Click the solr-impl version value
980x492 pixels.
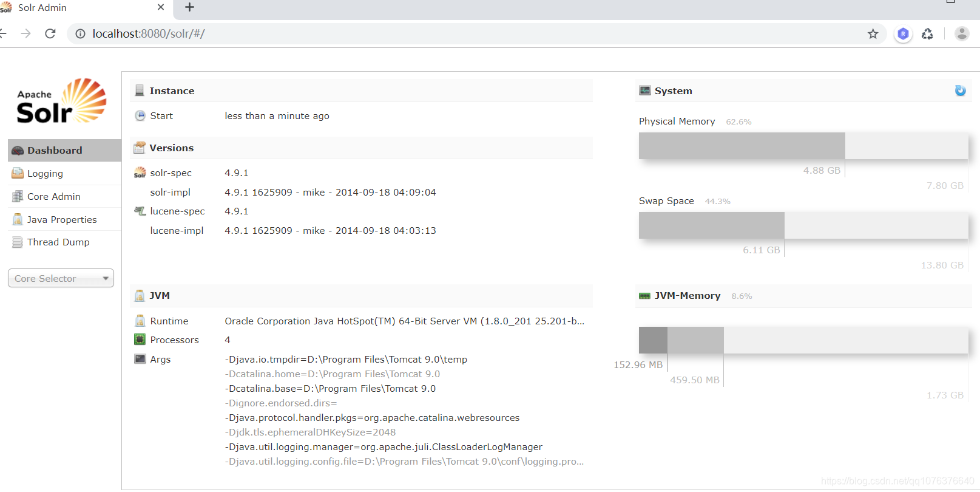(330, 192)
